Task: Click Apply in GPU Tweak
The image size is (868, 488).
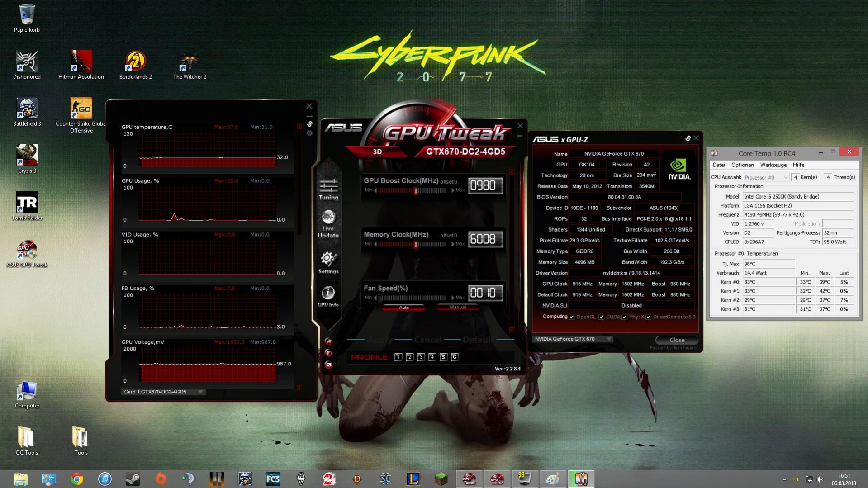Action: point(380,340)
